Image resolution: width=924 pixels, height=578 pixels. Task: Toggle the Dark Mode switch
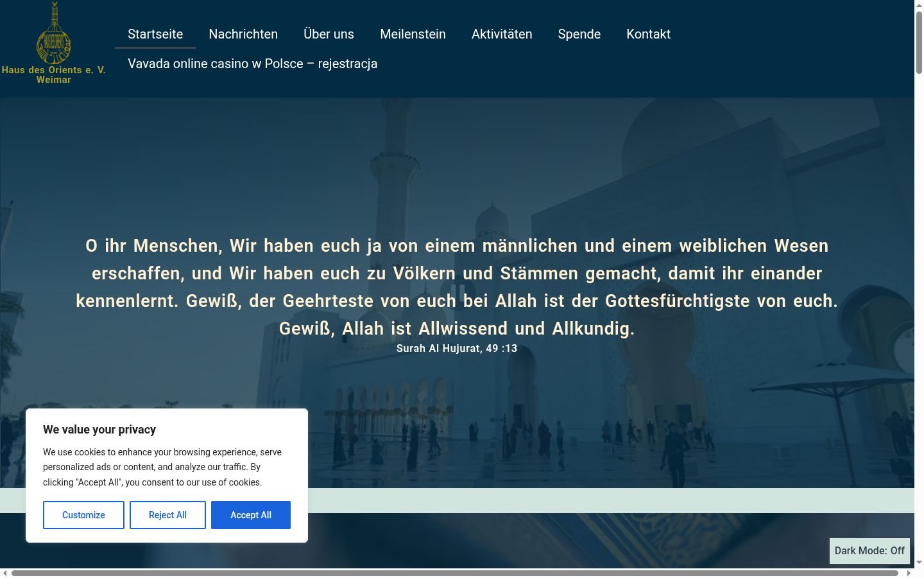[869, 550]
